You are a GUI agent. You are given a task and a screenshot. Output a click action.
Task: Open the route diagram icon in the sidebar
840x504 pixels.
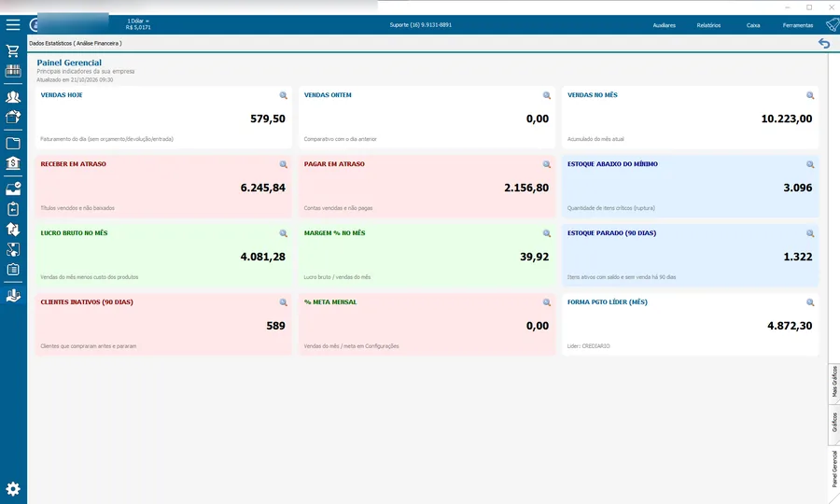tap(13, 249)
